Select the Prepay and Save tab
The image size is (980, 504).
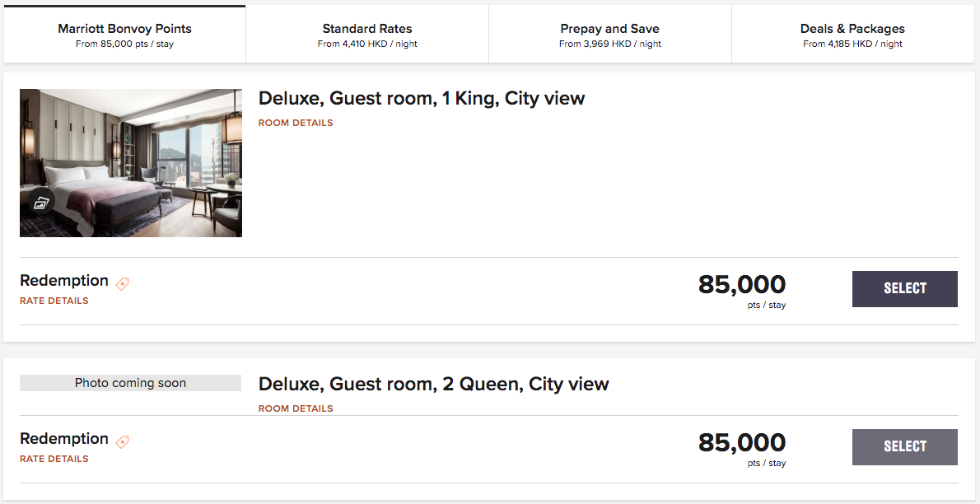pyautogui.click(x=609, y=35)
